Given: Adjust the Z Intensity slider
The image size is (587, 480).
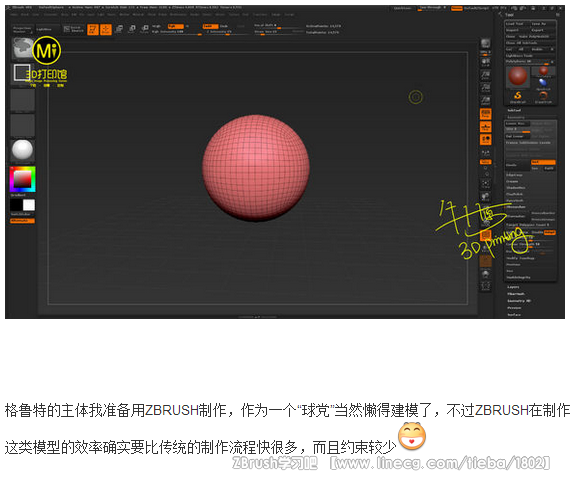Looking at the screenshot, I should (x=226, y=32).
